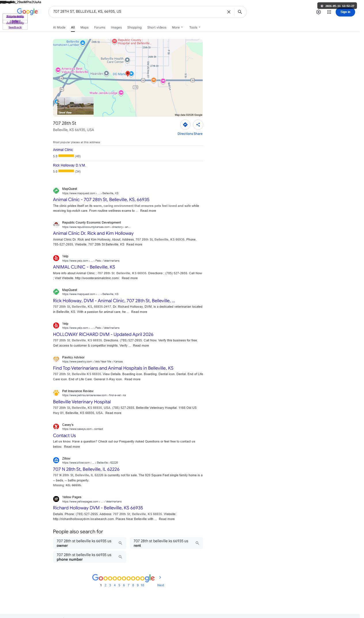Viewport: 364px width, 618px height.
Task: Click the orange H marker on Highway 36
Action: point(154,80)
